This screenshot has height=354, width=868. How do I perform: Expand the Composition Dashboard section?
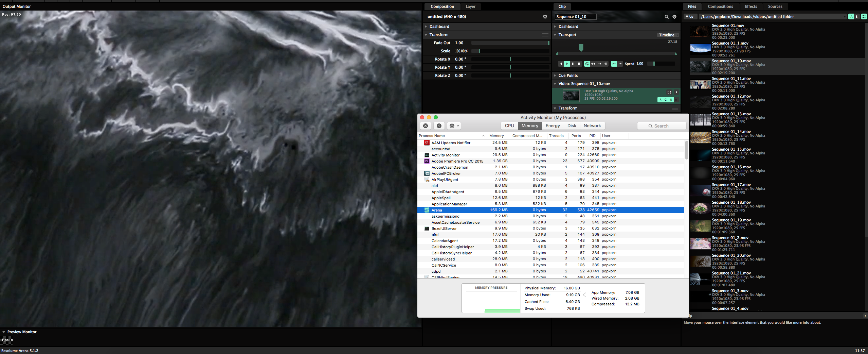[x=439, y=27]
